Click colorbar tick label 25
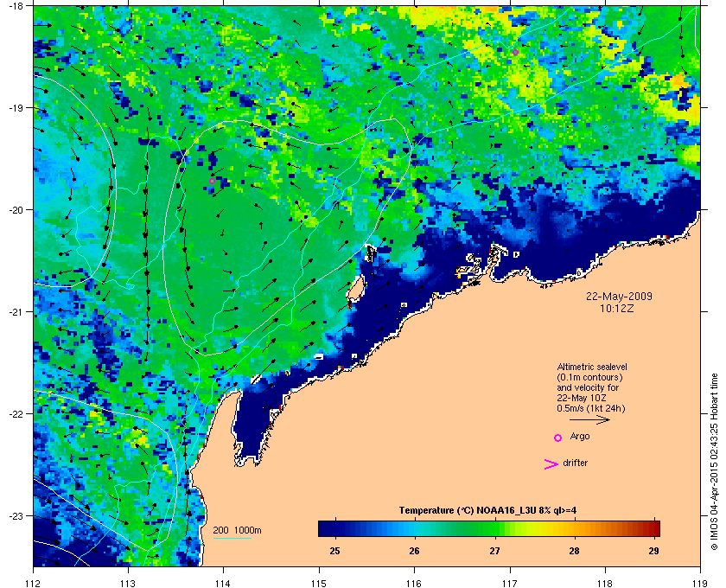This screenshot has height=588, width=726. tap(334, 551)
